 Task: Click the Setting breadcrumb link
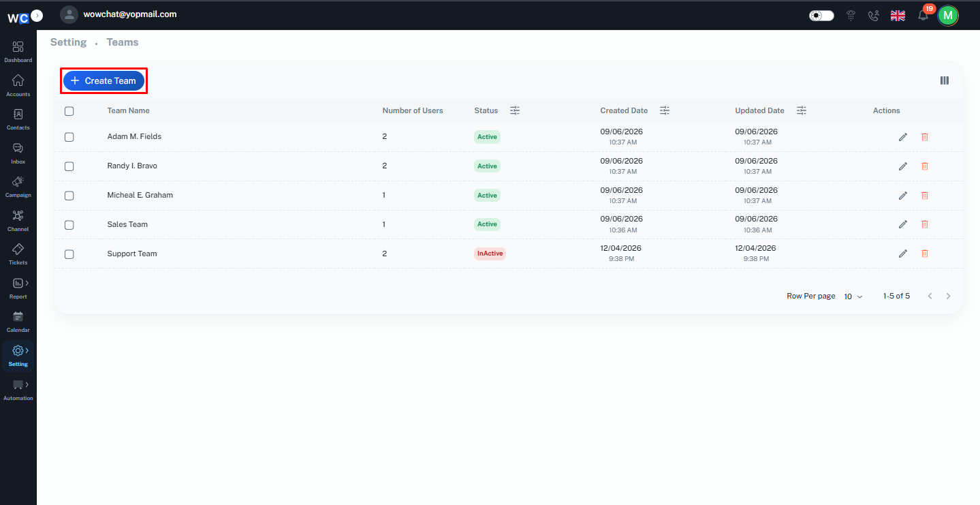pyautogui.click(x=68, y=42)
